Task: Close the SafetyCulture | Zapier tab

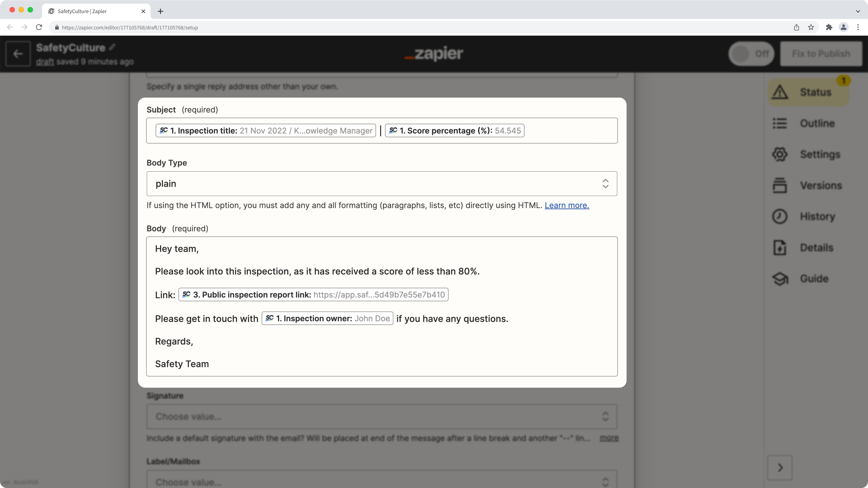Action: (x=143, y=11)
